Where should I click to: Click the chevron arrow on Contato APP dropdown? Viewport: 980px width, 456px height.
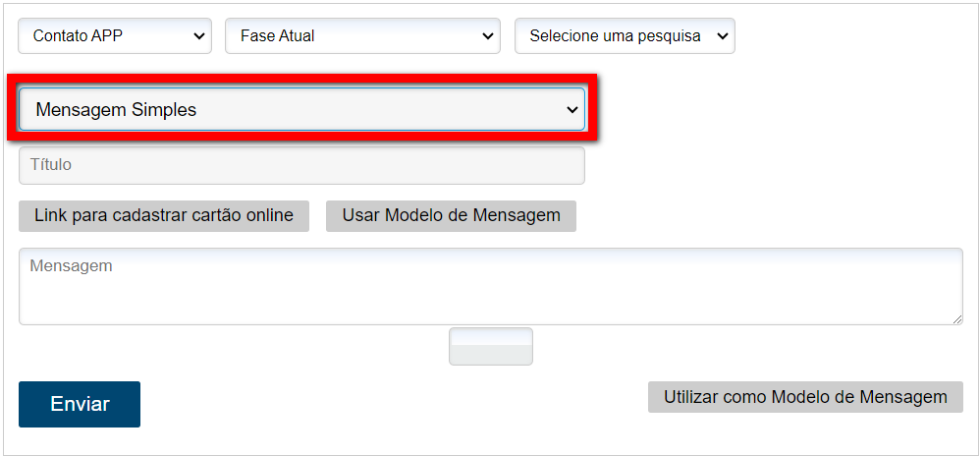pos(199,36)
